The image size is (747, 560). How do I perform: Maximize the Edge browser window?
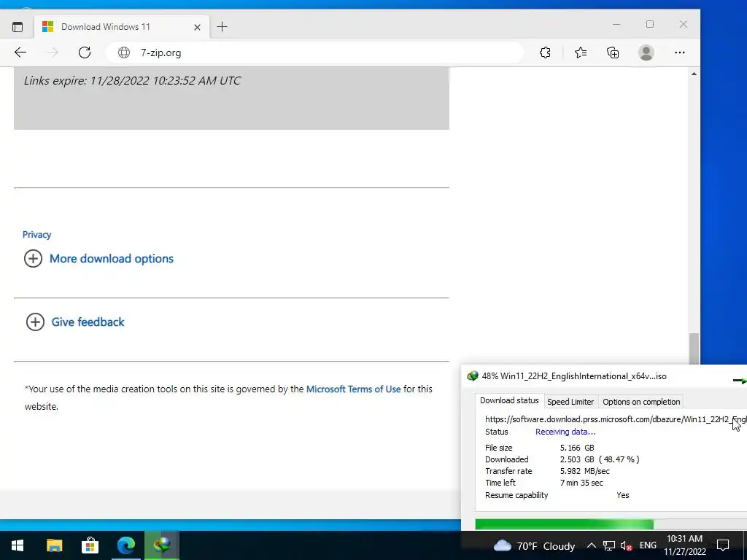(650, 24)
